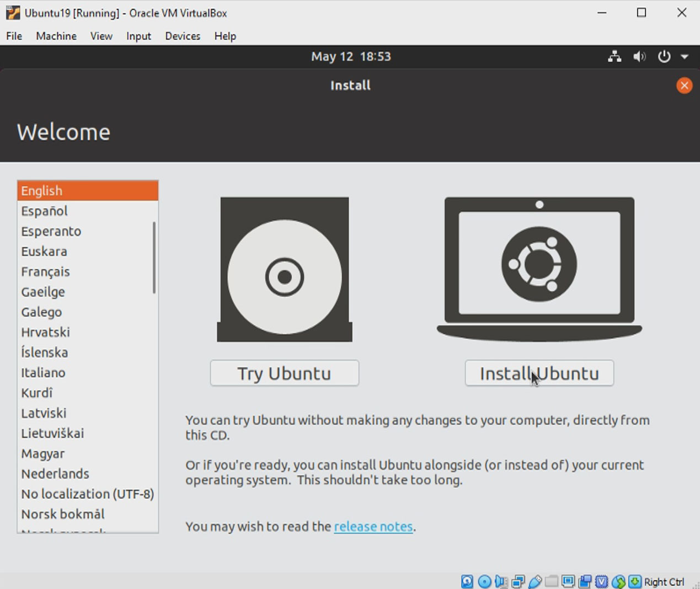The height and width of the screenshot is (589, 700).
Task: Click the audio icon in VirtualBox status bar
Action: [x=500, y=581]
